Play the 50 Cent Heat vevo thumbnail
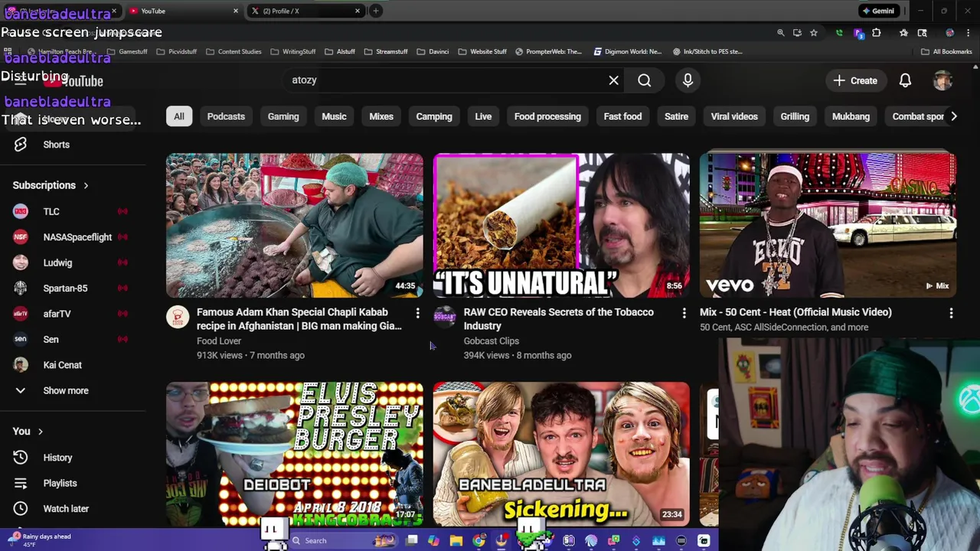This screenshot has height=551, width=980. click(x=828, y=225)
